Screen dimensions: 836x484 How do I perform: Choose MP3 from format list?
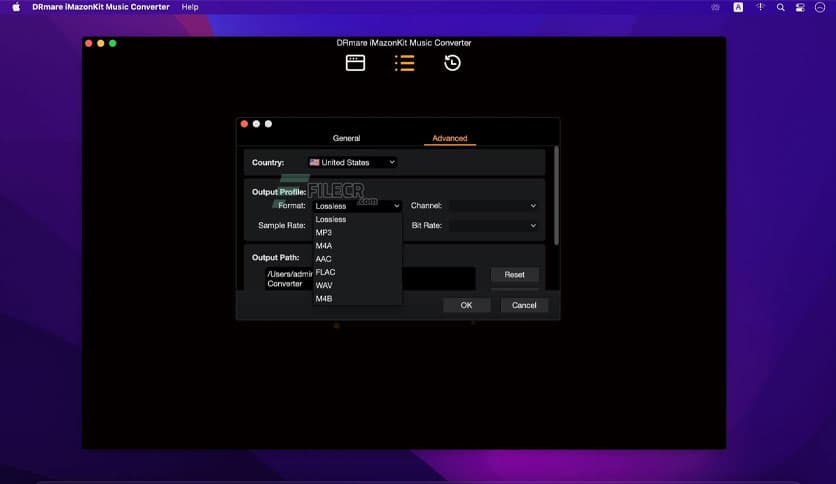click(357, 232)
